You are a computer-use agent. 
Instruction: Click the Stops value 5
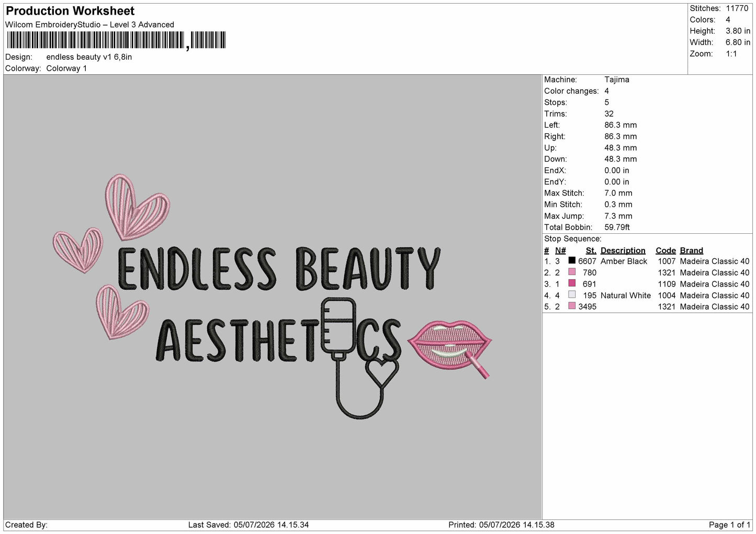click(x=607, y=103)
